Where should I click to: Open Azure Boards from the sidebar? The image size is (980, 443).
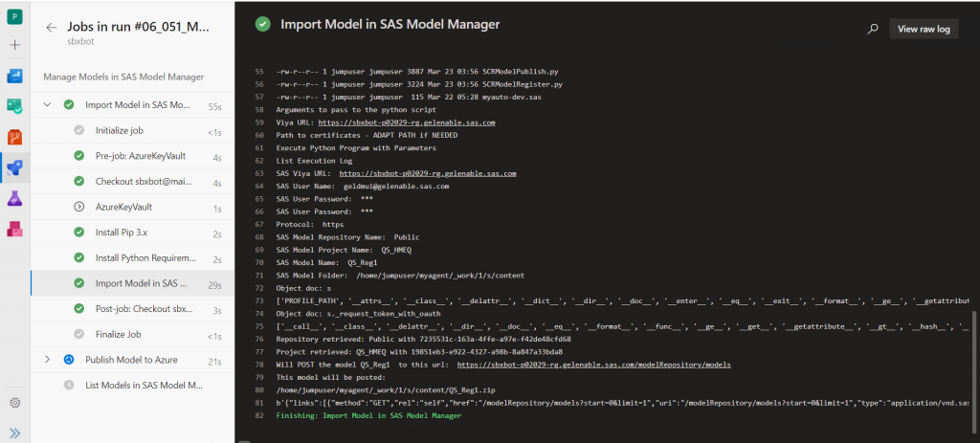(14, 76)
